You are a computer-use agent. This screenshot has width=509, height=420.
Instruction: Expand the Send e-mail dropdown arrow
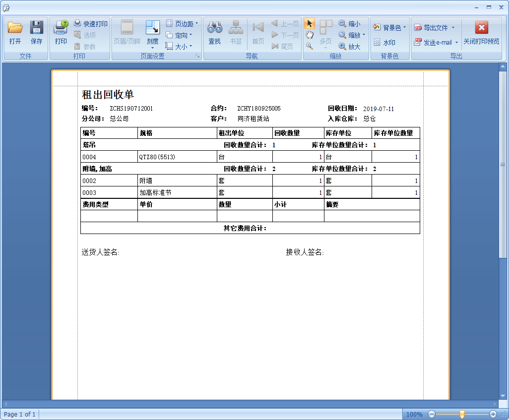pos(456,42)
